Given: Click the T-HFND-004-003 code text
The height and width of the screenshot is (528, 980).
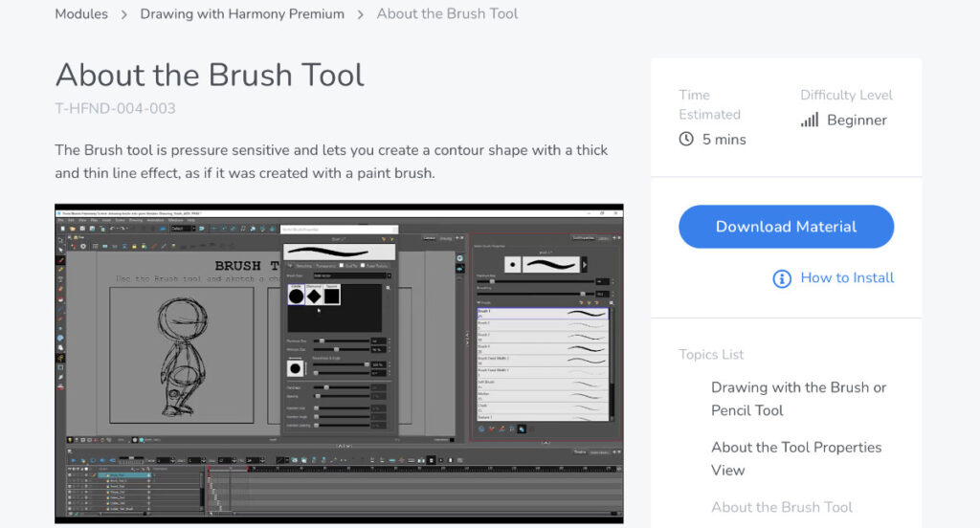Looking at the screenshot, I should [x=115, y=108].
